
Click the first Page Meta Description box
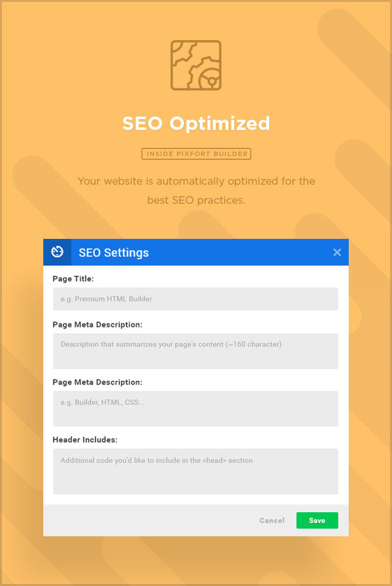point(195,350)
